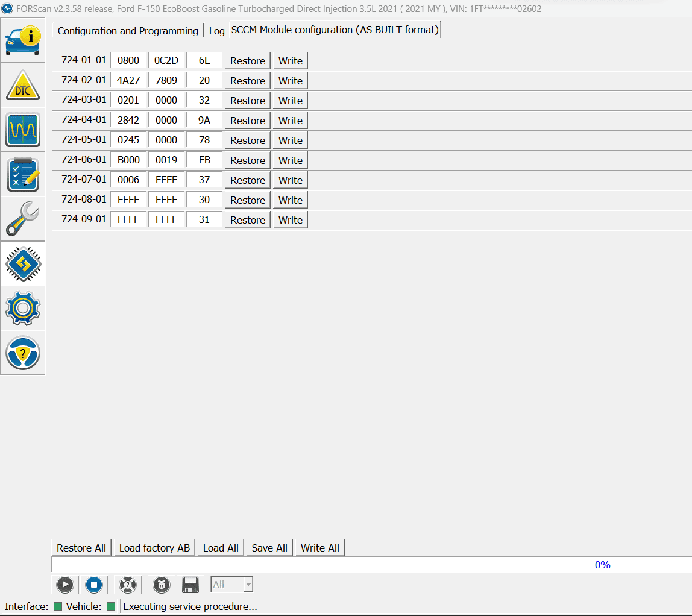
Task: Open the Vehicle Information section icon
Action: [23, 40]
